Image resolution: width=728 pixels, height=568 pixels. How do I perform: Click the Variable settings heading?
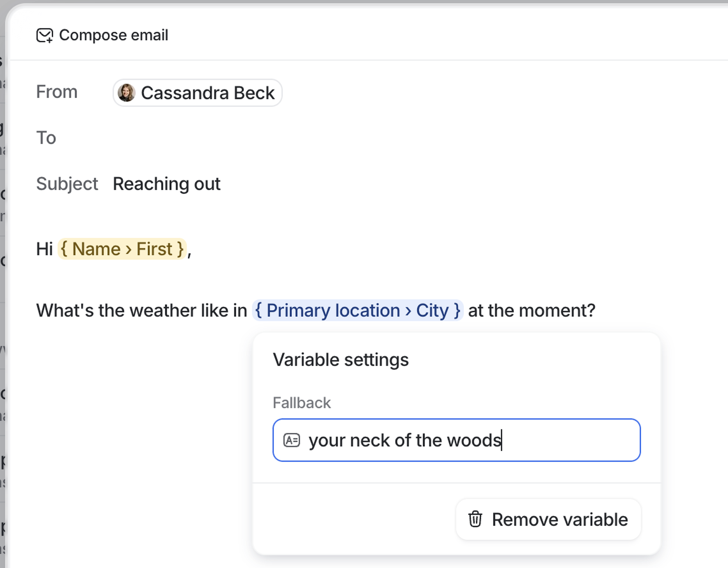(340, 360)
